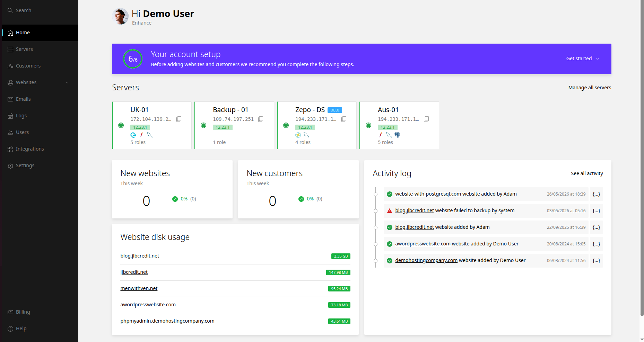Open details for website-with-postgresql.com log entry
644x342 pixels.
(x=596, y=194)
